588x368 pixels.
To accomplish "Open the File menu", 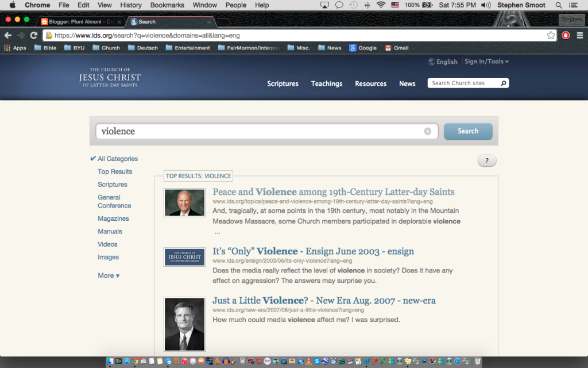I will click(x=64, y=5).
